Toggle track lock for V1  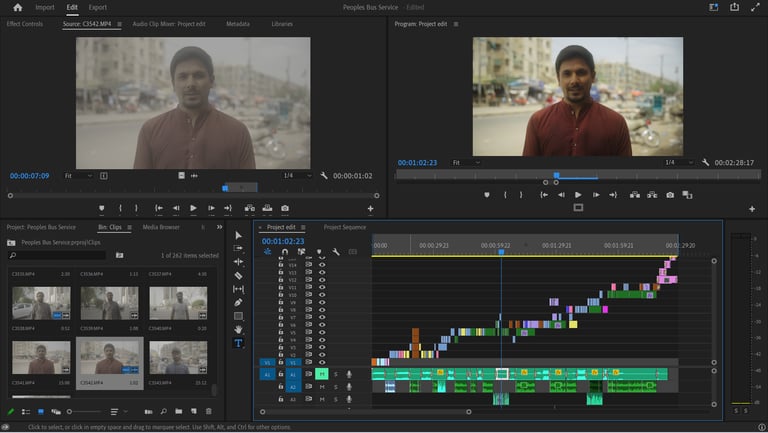[281, 362]
